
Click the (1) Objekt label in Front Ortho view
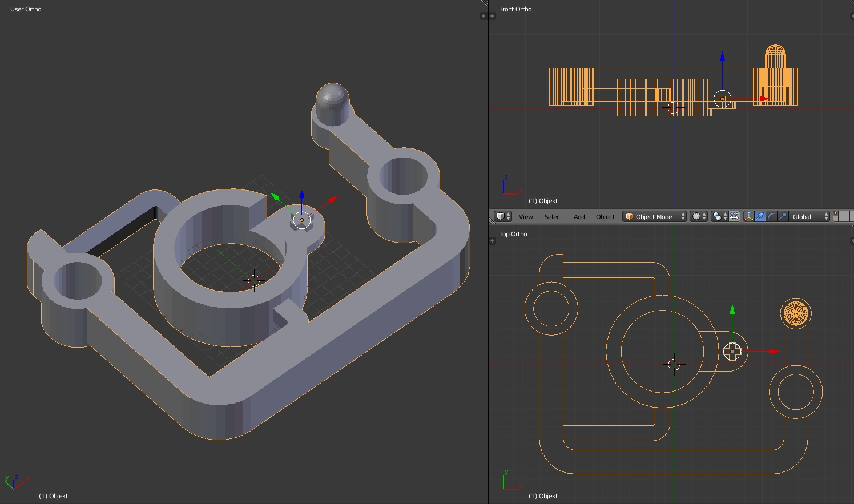543,201
